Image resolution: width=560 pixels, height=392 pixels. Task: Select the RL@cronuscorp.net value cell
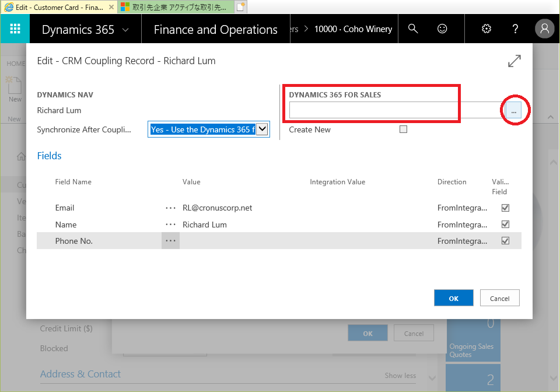click(x=217, y=208)
